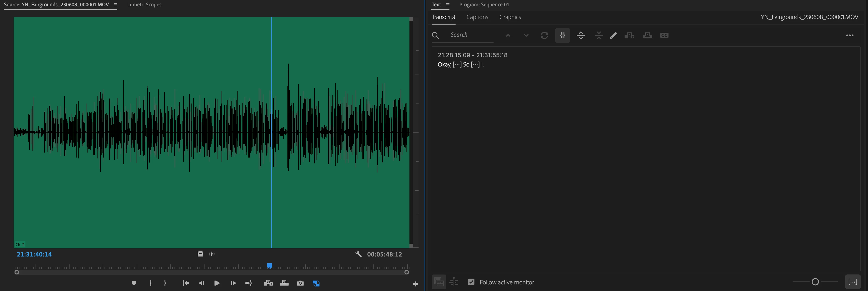
Task: Click the Add Marker icon
Action: [x=134, y=283]
